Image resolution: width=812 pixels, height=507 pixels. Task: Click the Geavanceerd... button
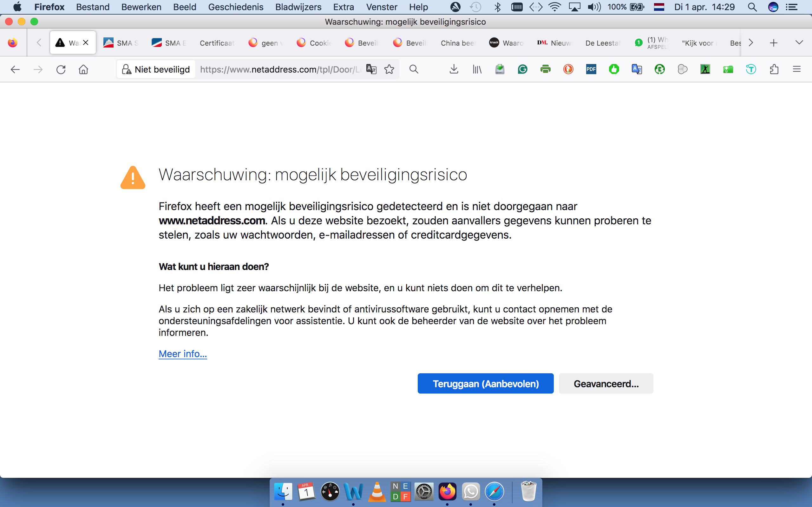606,384
